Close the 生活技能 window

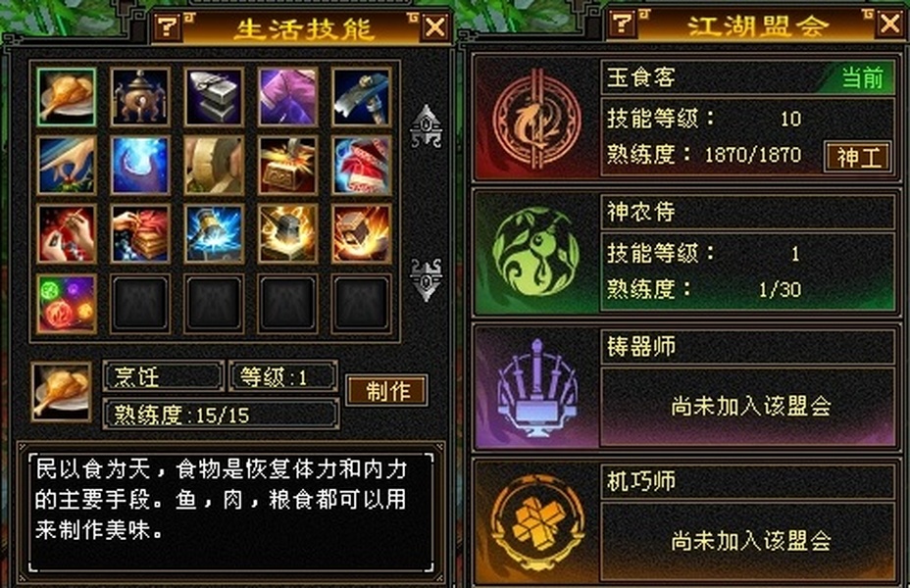coord(435,26)
